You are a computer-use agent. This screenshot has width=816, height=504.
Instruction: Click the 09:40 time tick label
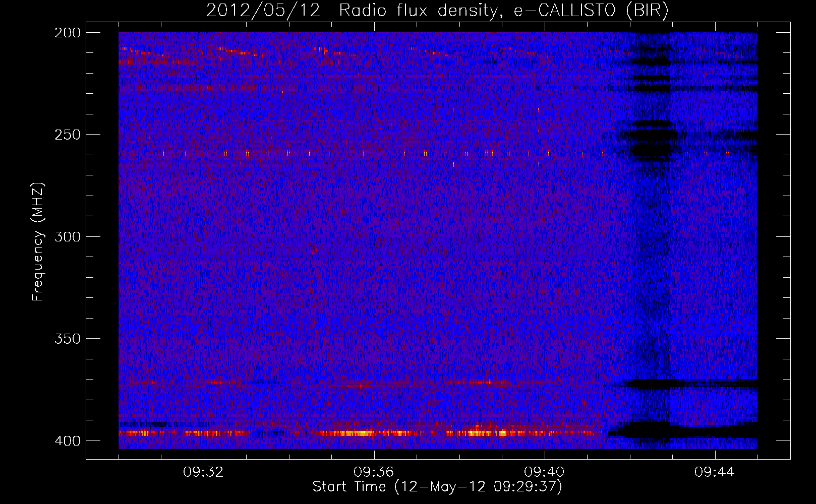point(544,472)
